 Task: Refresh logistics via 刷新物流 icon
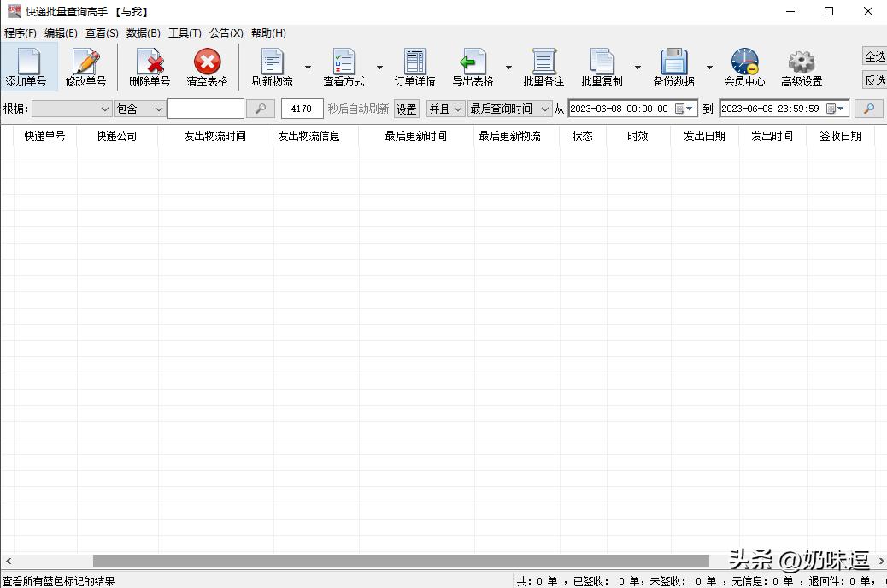tap(272, 68)
